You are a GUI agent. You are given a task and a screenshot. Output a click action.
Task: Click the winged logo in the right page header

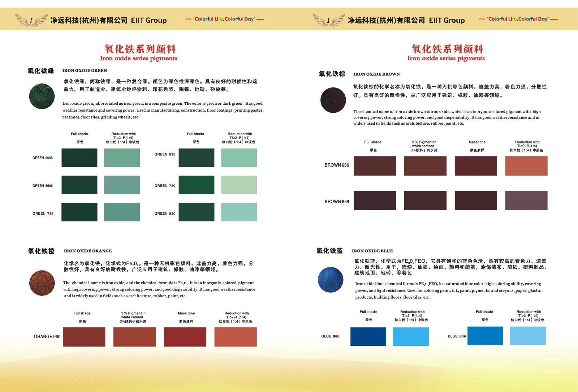[x=328, y=20]
